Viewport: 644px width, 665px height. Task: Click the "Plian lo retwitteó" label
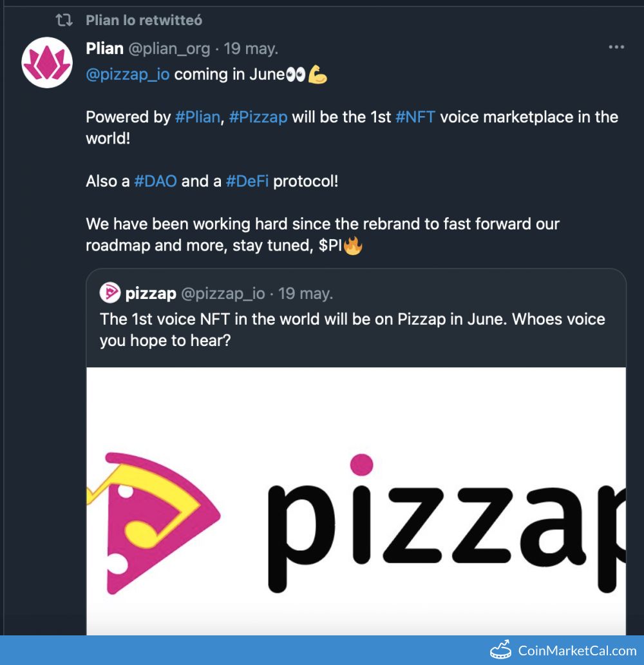point(144,21)
